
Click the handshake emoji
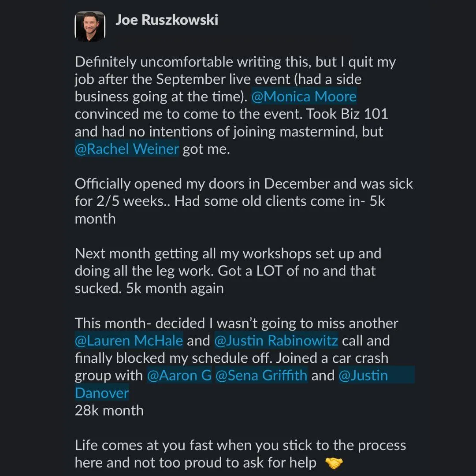(x=334, y=463)
